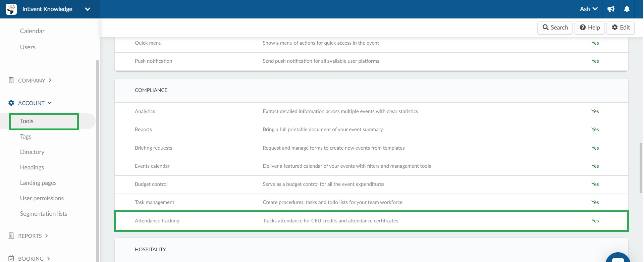Click Yes value for Analytics

point(595,111)
